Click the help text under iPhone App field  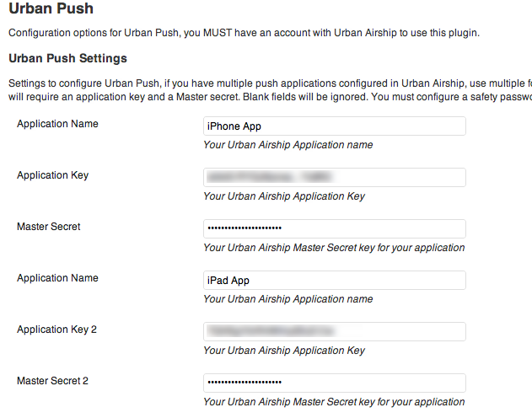click(288, 145)
